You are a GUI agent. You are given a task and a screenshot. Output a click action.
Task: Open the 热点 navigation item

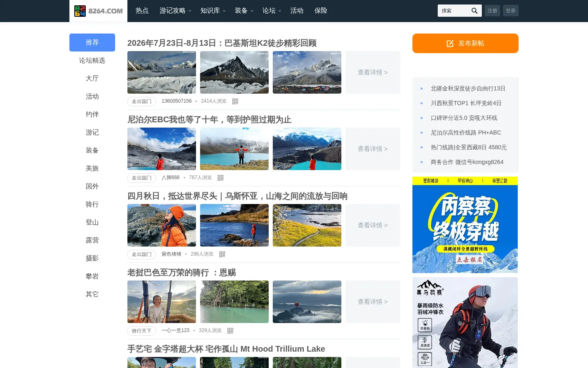click(x=142, y=11)
